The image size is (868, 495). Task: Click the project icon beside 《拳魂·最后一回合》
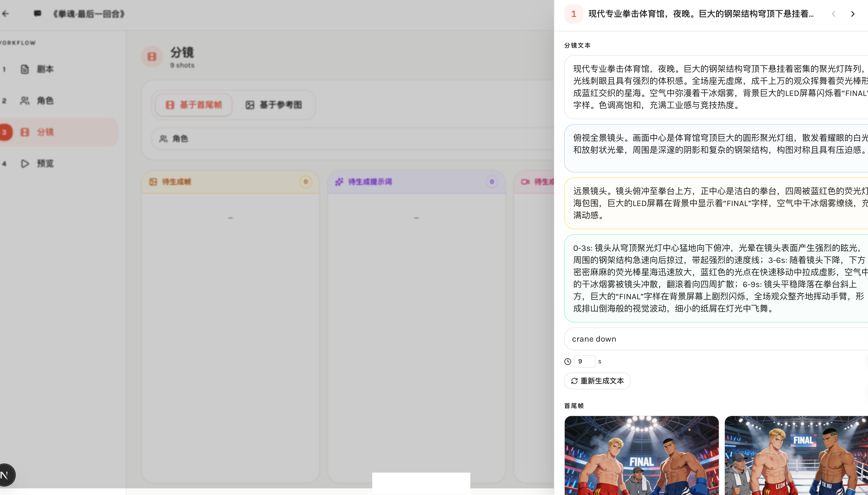pos(38,13)
